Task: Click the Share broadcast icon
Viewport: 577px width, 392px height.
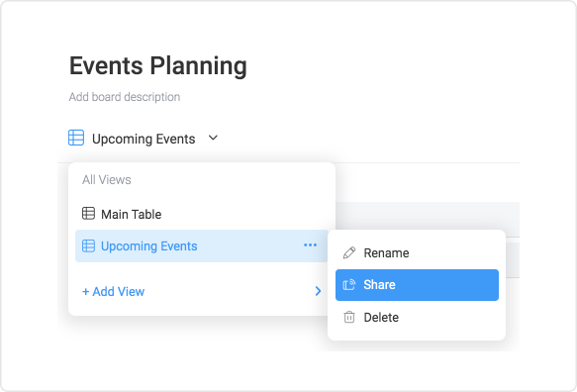Action: point(349,285)
